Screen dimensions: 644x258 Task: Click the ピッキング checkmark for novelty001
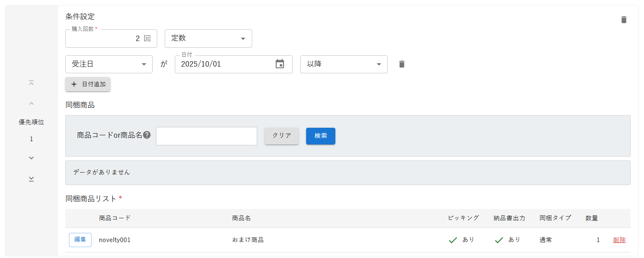452,240
